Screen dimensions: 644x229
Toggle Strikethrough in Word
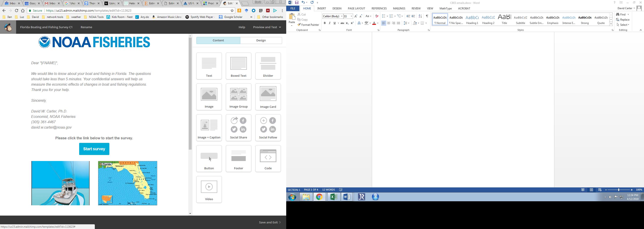coord(342,23)
